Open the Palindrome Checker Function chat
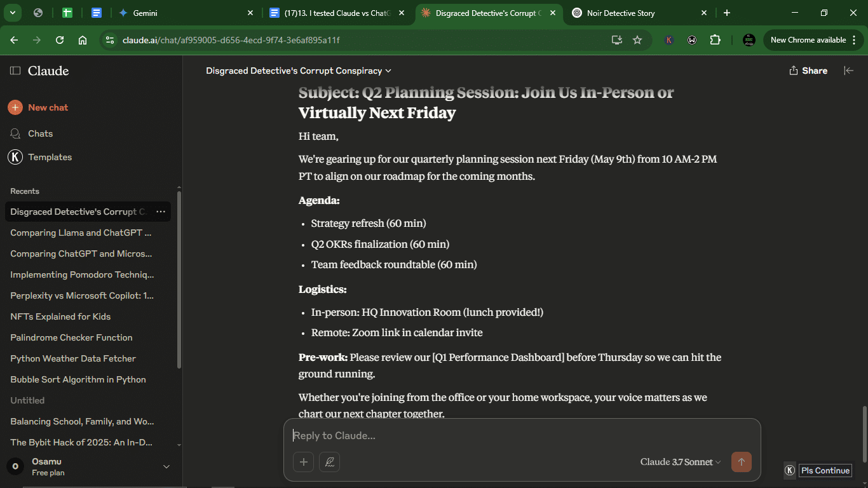This screenshot has width=868, height=488. pos(71,337)
